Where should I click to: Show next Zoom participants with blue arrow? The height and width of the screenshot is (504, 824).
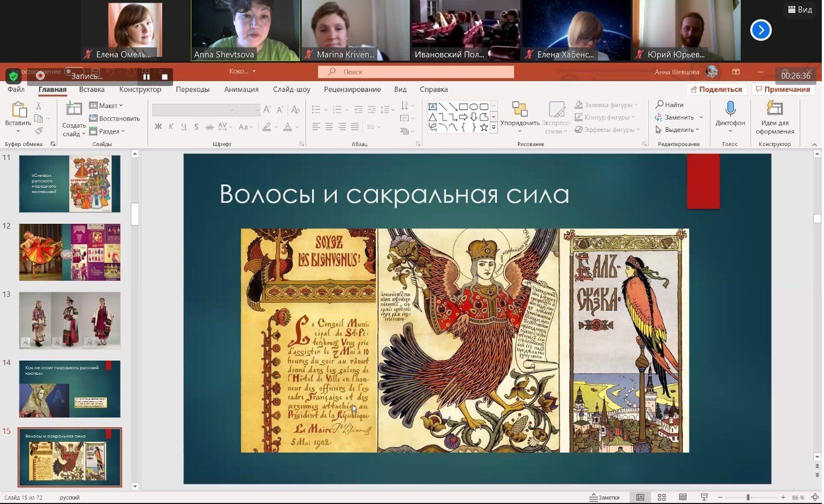click(761, 30)
